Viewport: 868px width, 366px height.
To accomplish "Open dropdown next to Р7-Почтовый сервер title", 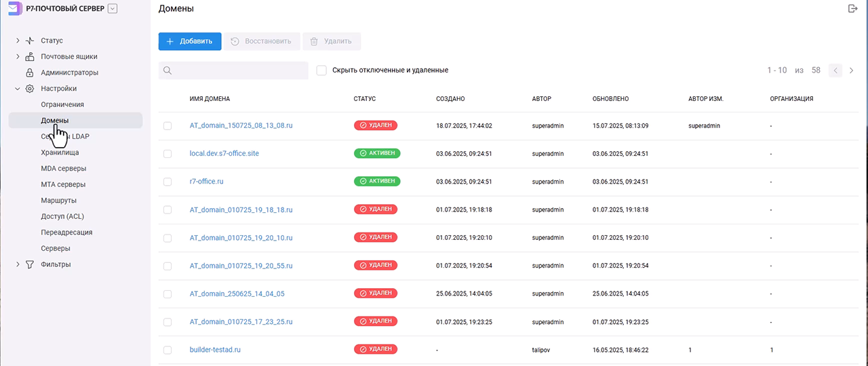I will 113,9.
